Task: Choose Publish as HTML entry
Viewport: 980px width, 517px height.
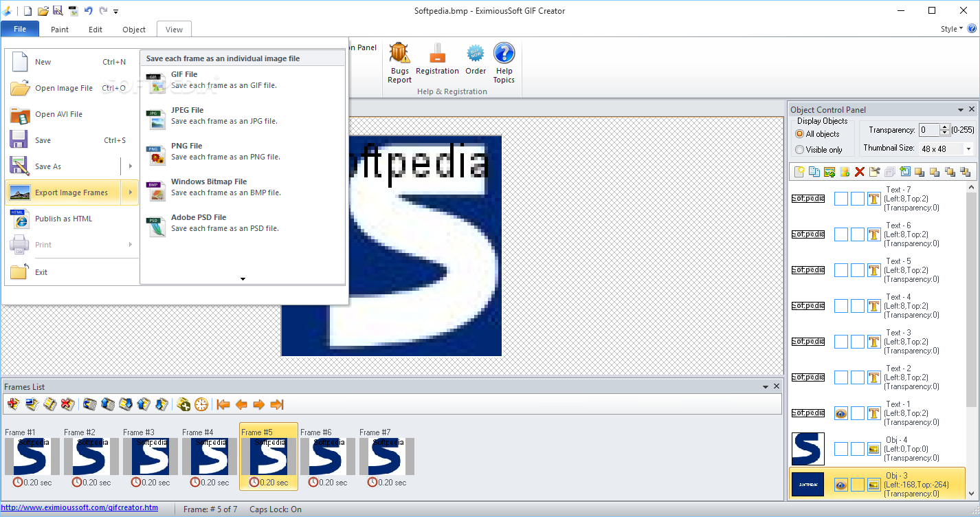Action: point(71,219)
